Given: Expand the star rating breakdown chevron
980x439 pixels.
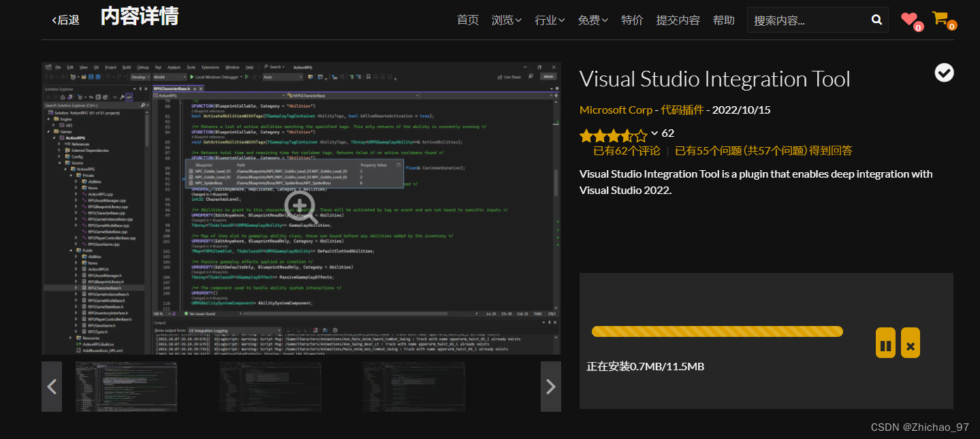Looking at the screenshot, I should pyautogui.click(x=654, y=133).
